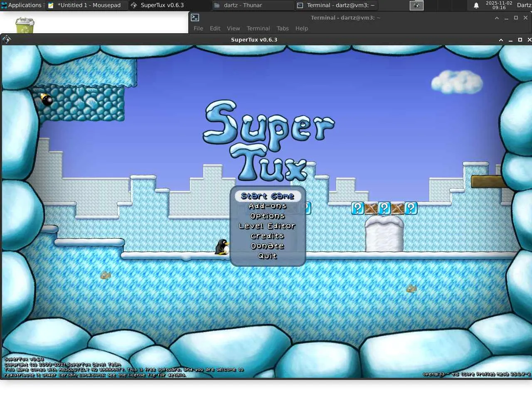Open the Terminal menu in Terminal window

[258, 28]
